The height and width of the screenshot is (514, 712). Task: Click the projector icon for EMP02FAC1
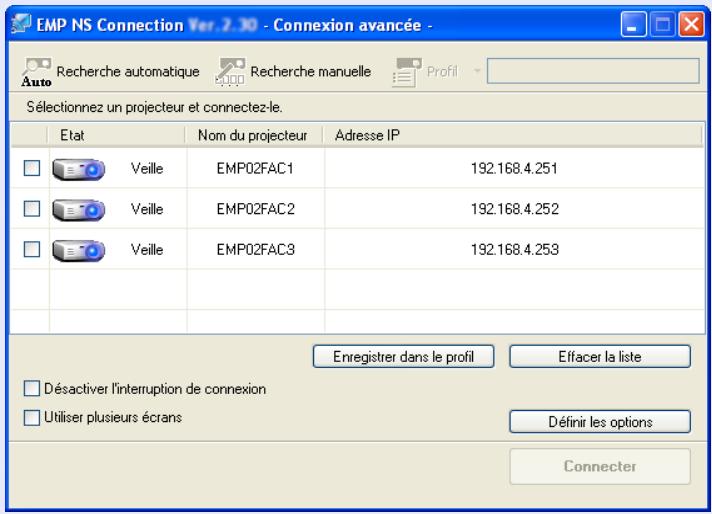coord(79,169)
